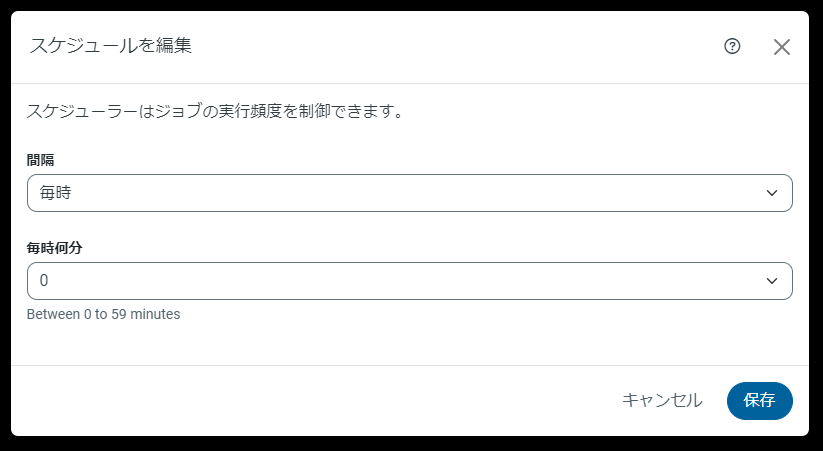Click the 'Between 0 to 59 minutes' hint

(103, 314)
